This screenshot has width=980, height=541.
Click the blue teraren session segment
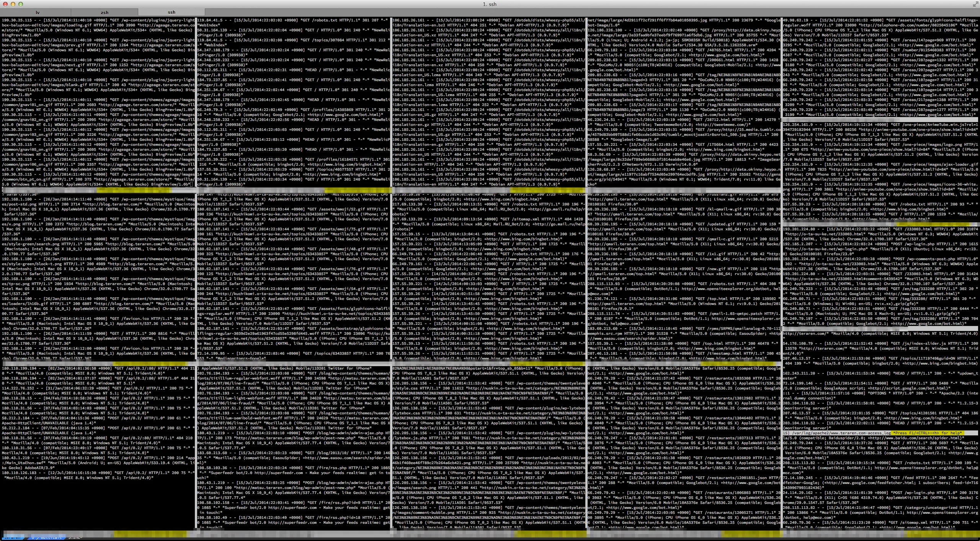[12, 538]
